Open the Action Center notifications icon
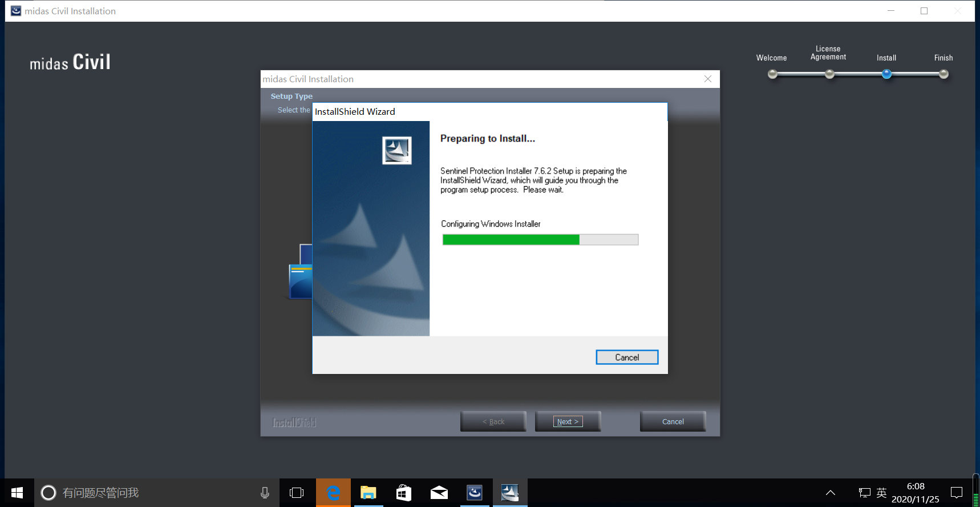 tap(957, 493)
